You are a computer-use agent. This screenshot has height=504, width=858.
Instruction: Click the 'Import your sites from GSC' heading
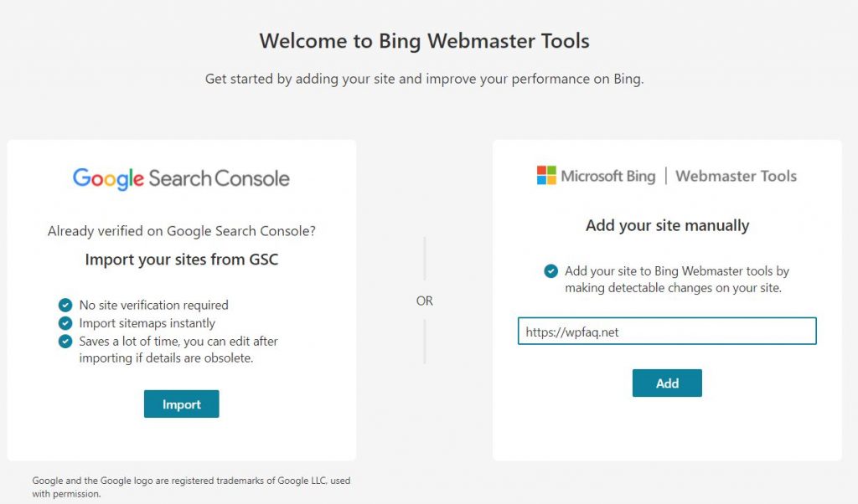[181, 260]
